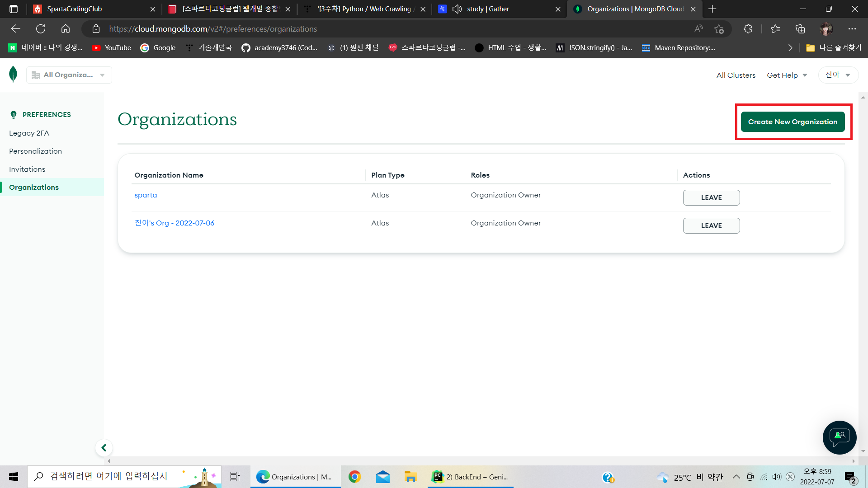Open the sparta organization link
This screenshot has width=868, height=488.
coord(146,195)
